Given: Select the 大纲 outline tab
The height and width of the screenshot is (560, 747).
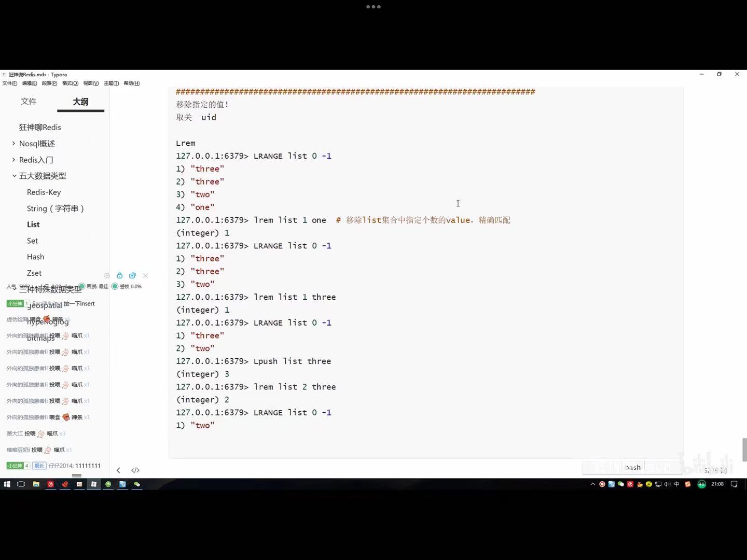Looking at the screenshot, I should (x=80, y=102).
